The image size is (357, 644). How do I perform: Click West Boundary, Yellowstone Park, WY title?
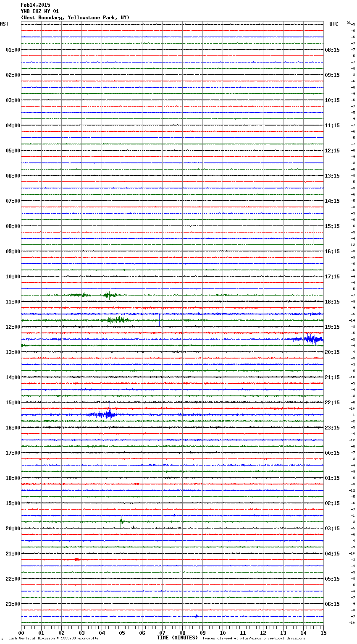pos(75,18)
